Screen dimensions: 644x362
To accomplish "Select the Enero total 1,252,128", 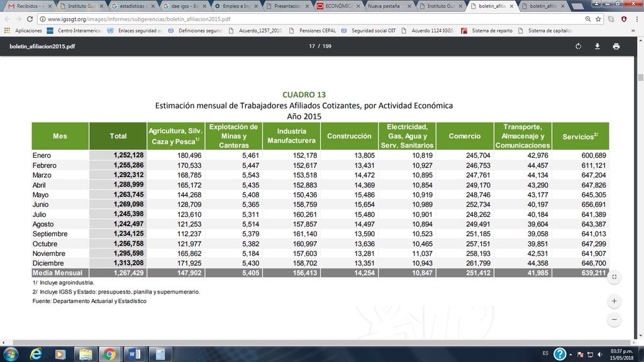I will (128, 155).
